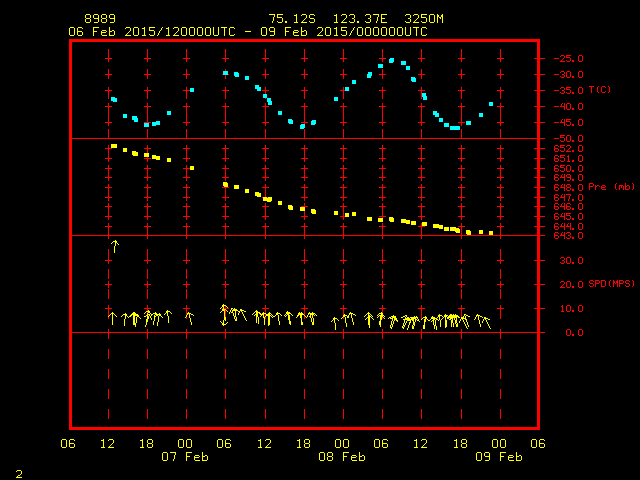Click the T(C) temperature axis label

click(x=600, y=89)
